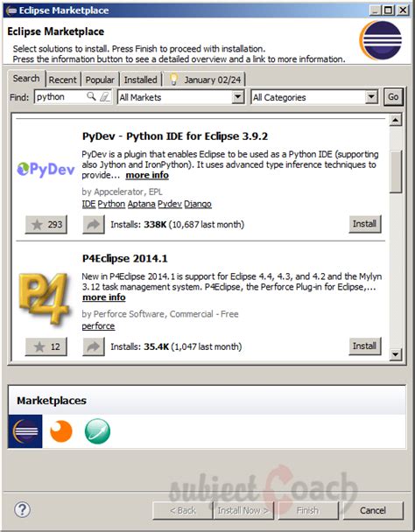
Task: Star the P4Eclipse entry with 12 favorites
Action: click(x=46, y=346)
